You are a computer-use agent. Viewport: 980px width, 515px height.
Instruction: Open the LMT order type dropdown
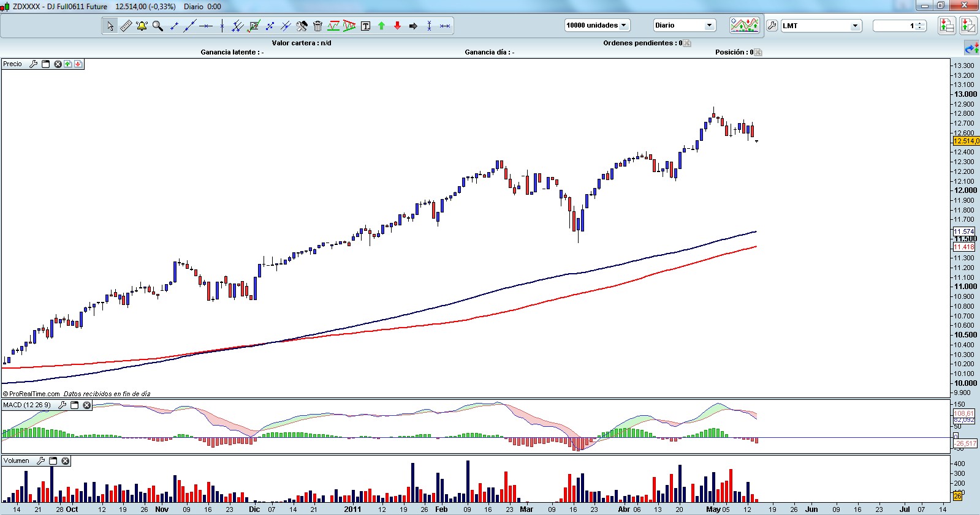821,26
